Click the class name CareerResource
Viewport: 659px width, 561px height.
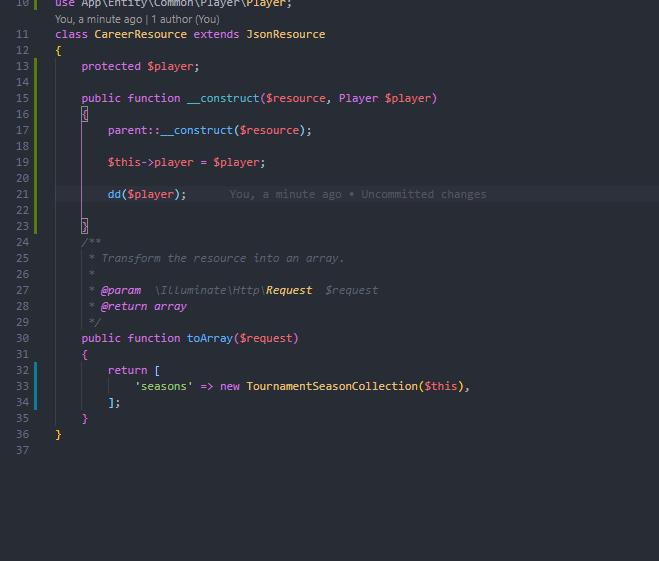[x=140, y=34]
